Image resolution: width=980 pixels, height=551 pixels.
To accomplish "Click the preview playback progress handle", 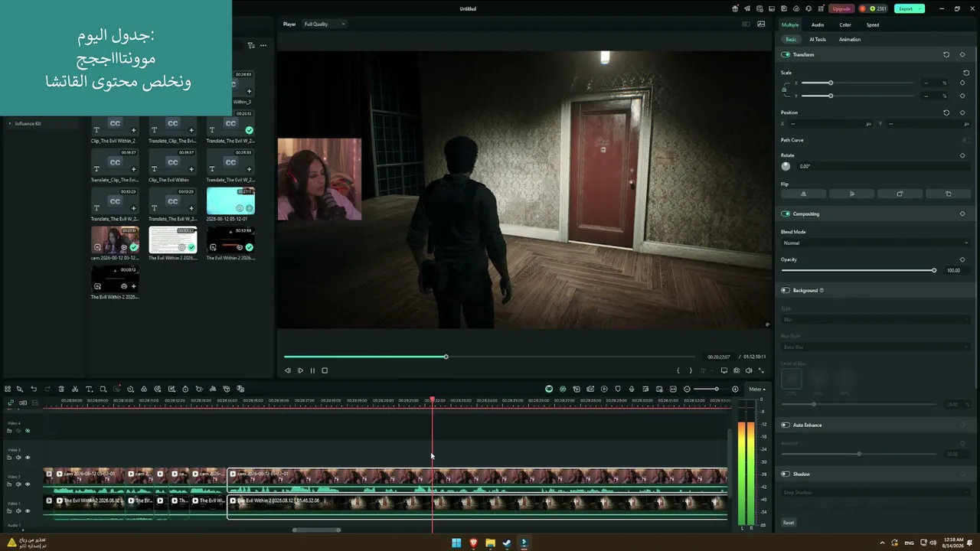I will [x=446, y=357].
